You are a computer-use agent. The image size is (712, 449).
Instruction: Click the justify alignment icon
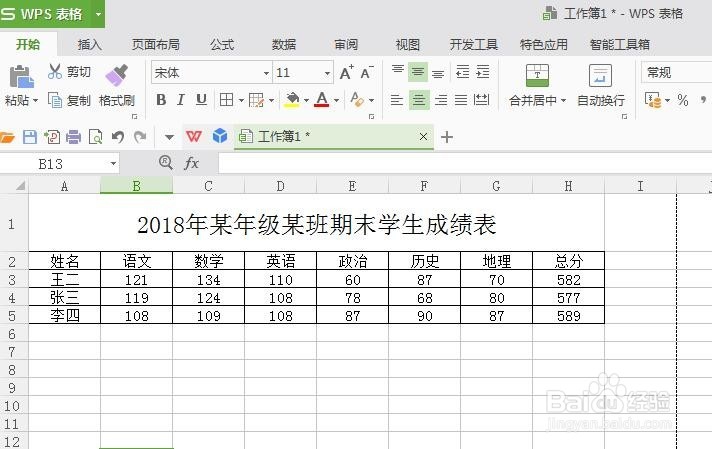pos(461,100)
